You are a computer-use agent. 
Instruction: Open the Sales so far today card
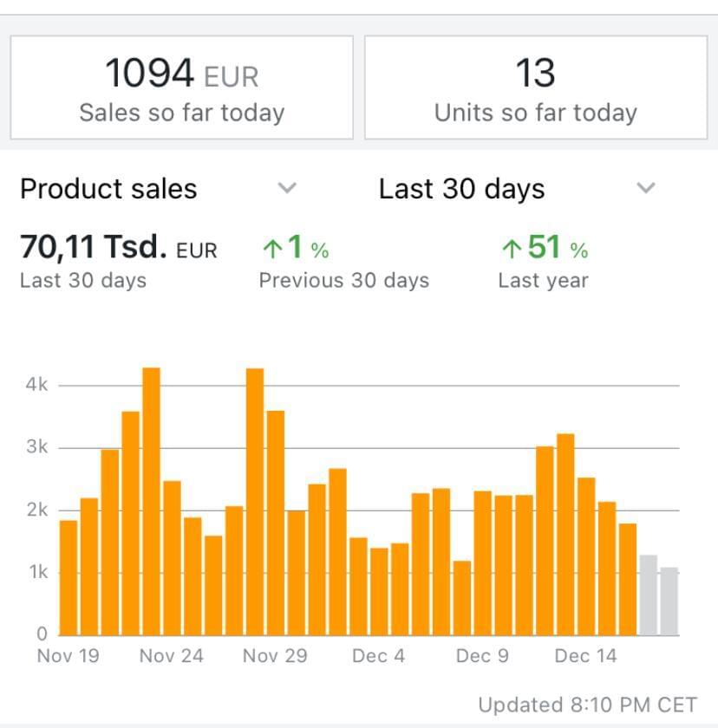(181, 88)
